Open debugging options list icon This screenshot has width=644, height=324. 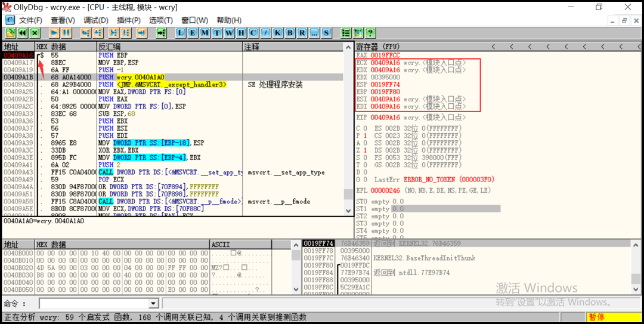[x=346, y=32]
